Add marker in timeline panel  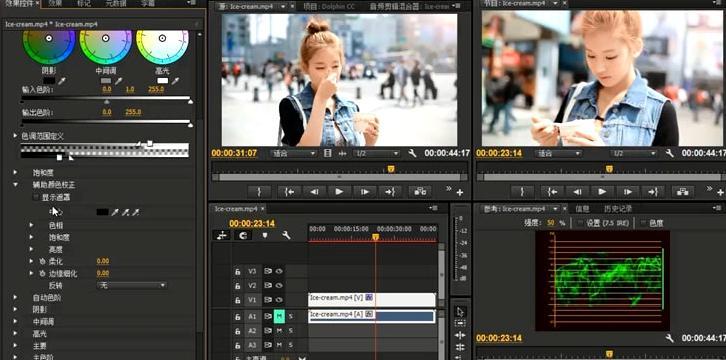tap(265, 236)
